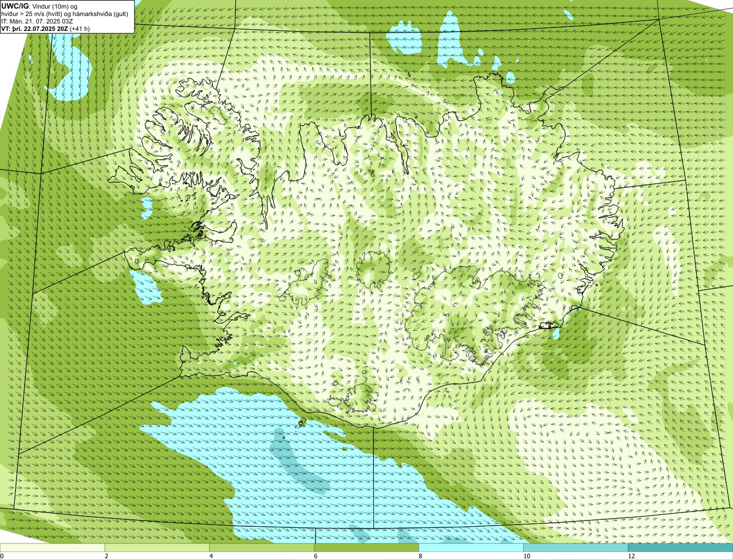This screenshot has width=733, height=560.
Task: Click the "hviður > 25 m/s (hvítt)" legend line
Action: (64, 13)
